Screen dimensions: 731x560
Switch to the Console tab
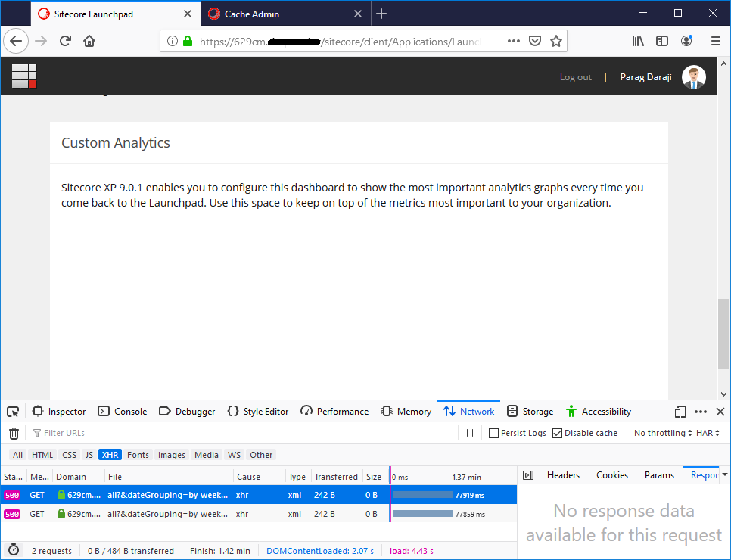pos(123,412)
